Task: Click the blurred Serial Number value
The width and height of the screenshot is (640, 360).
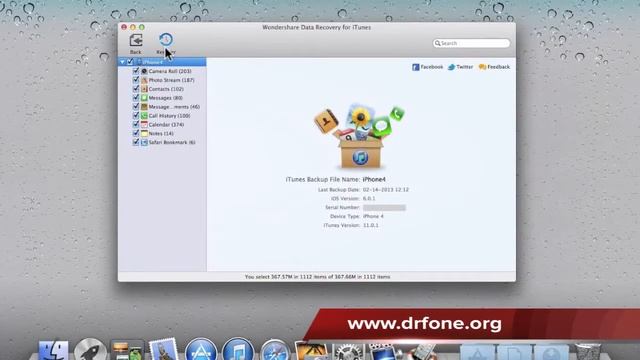Action: pyautogui.click(x=384, y=208)
